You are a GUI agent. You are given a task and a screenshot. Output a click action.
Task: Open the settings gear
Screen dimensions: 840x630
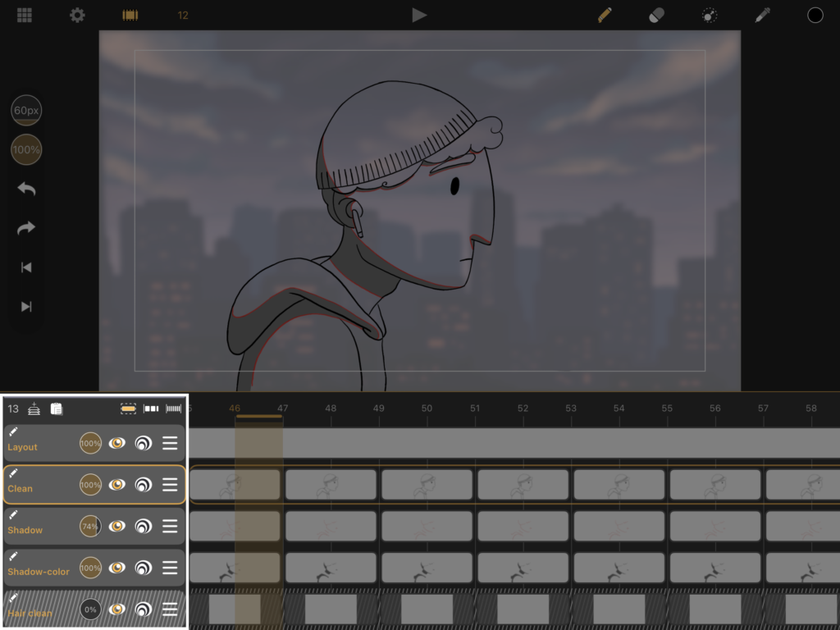point(77,15)
